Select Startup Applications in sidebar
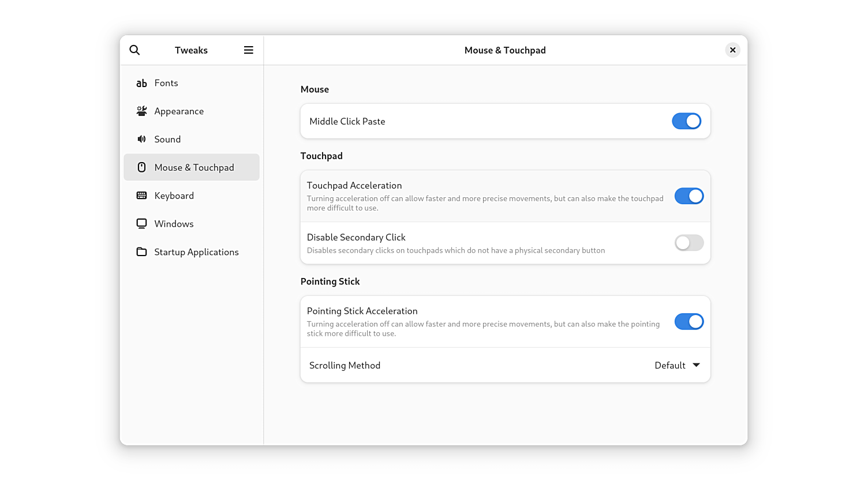 tap(196, 252)
